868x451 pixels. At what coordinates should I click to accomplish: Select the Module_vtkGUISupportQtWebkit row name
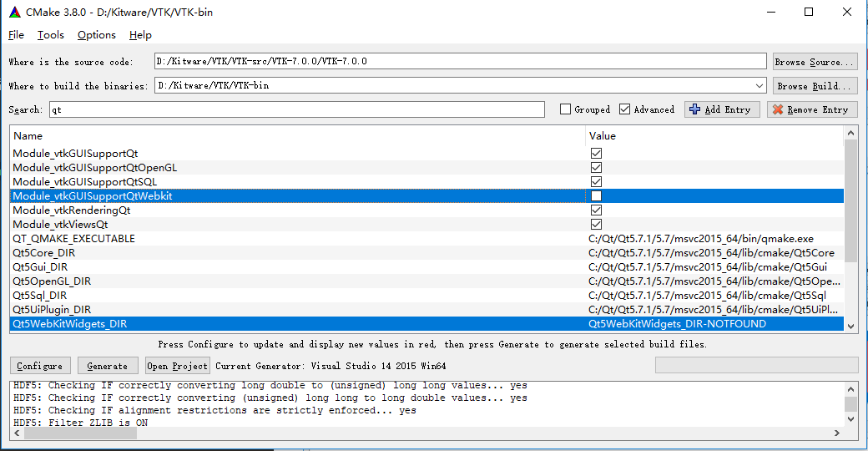pos(93,196)
